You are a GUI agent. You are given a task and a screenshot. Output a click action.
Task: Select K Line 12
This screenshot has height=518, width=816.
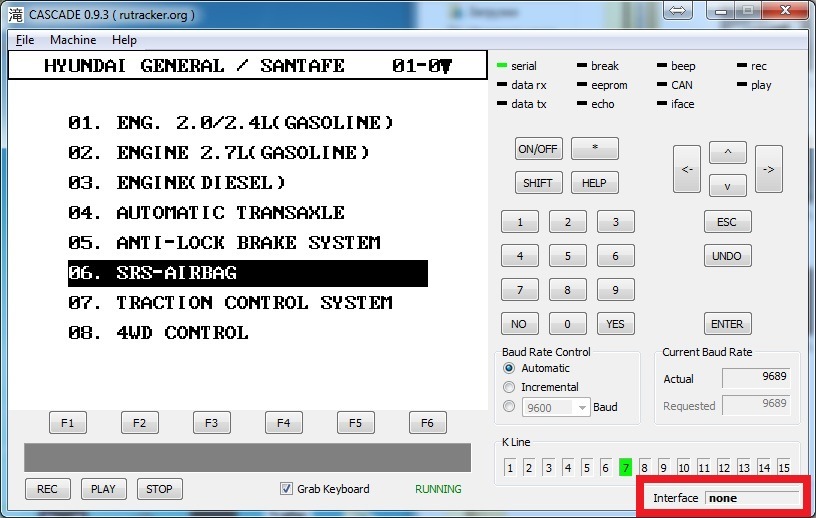[x=724, y=468]
